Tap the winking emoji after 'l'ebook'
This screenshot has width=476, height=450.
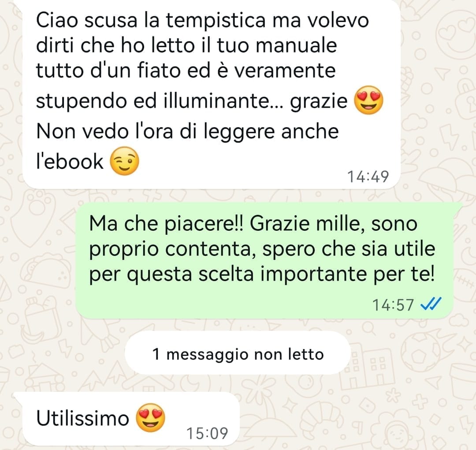tap(124, 161)
